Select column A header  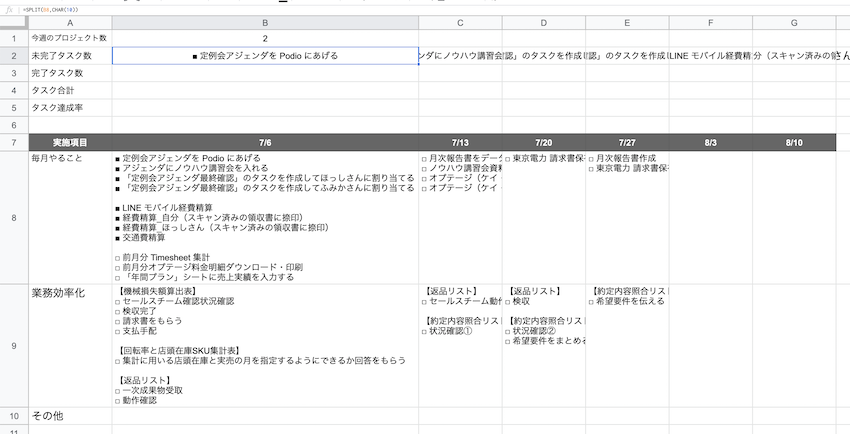[x=69, y=22]
